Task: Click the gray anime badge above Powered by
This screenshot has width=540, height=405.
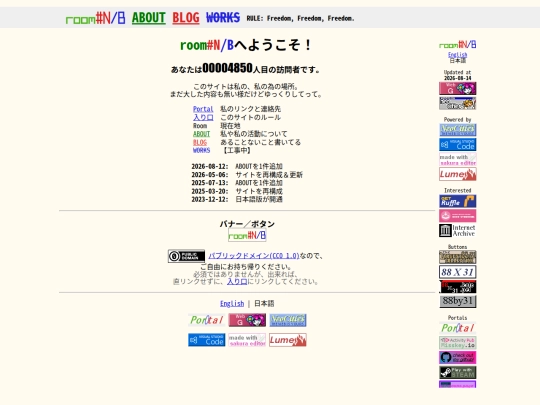Action: point(458,103)
